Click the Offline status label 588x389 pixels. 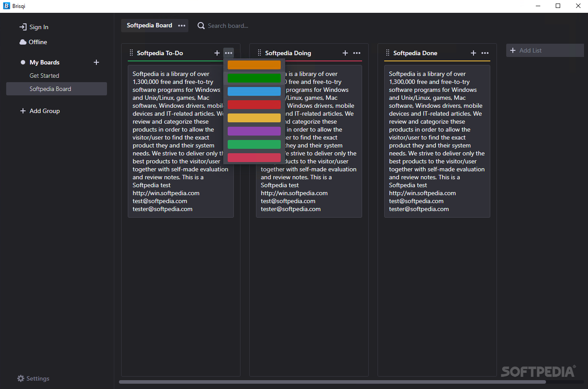[38, 42]
